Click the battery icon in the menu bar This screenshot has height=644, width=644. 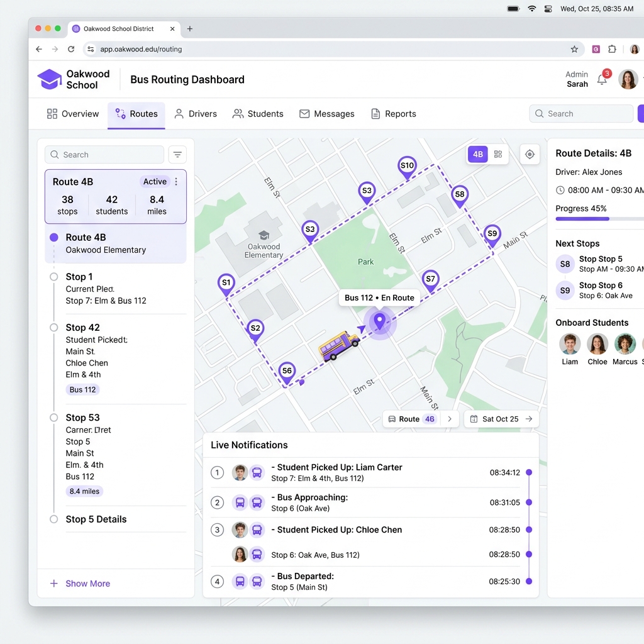pyautogui.click(x=513, y=9)
